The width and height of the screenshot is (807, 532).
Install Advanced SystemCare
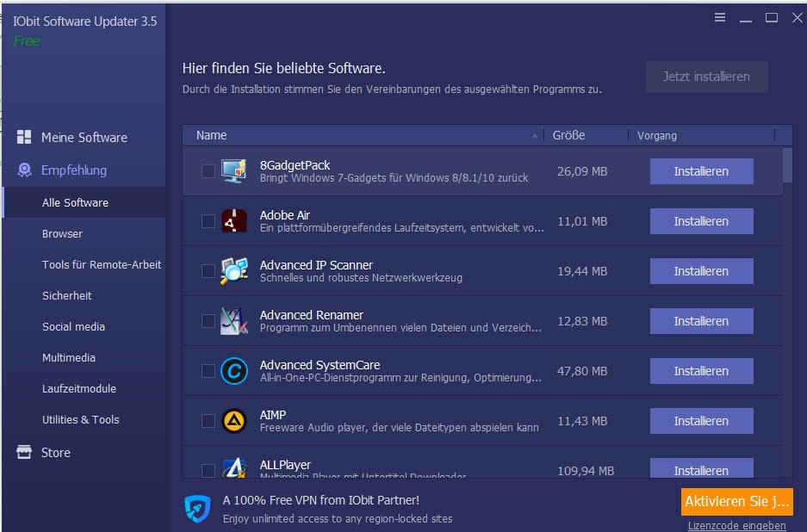pos(701,370)
